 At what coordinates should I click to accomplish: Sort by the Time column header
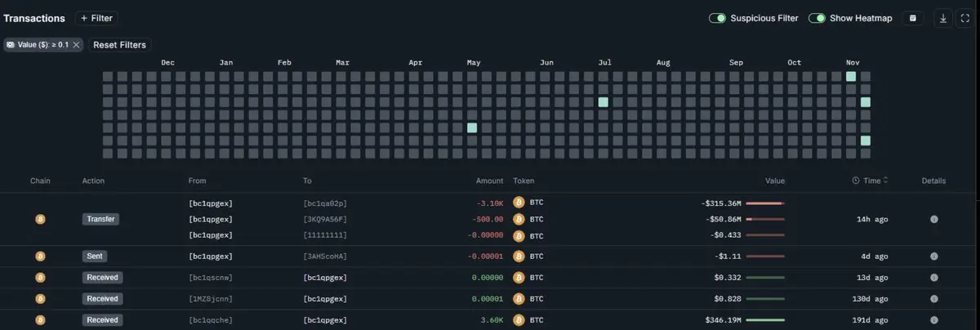(870, 181)
